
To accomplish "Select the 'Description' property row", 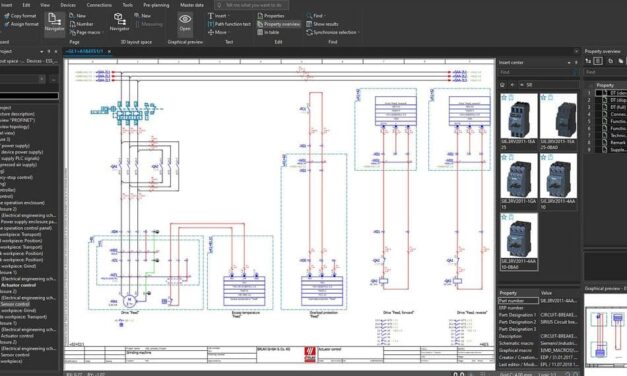I will (538, 336).
